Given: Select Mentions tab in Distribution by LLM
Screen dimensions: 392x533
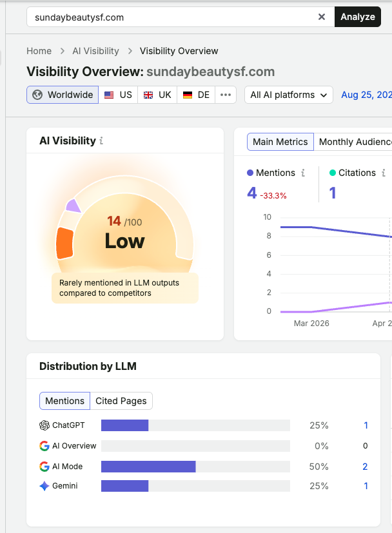Looking at the screenshot, I should pos(64,401).
